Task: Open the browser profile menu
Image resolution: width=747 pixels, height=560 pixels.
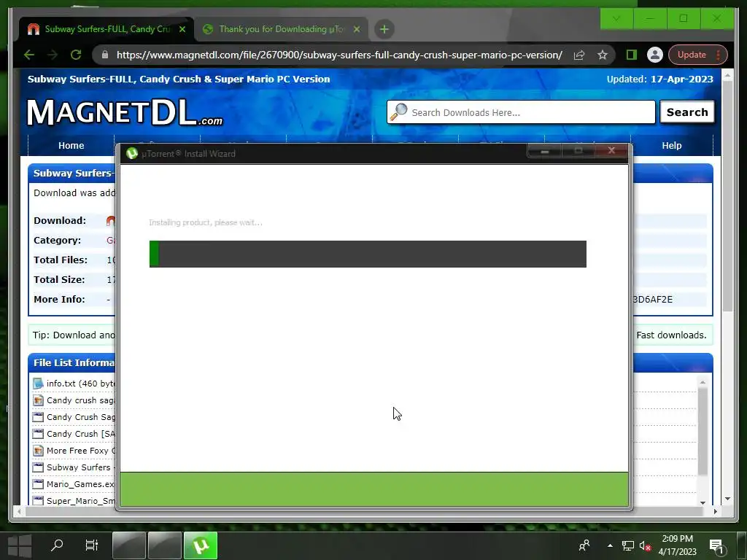Action: pyautogui.click(x=655, y=55)
